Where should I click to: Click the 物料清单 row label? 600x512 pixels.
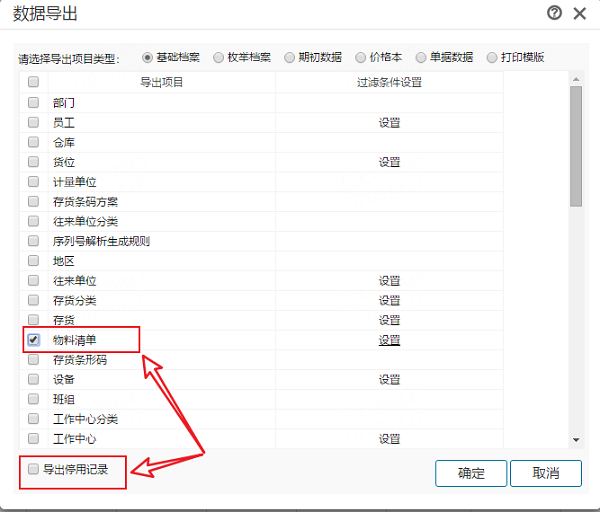[75, 340]
